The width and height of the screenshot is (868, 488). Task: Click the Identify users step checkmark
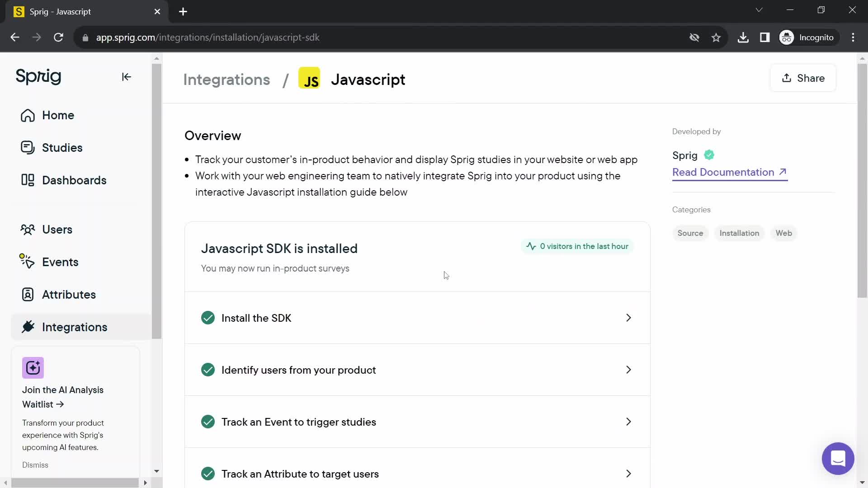point(208,370)
